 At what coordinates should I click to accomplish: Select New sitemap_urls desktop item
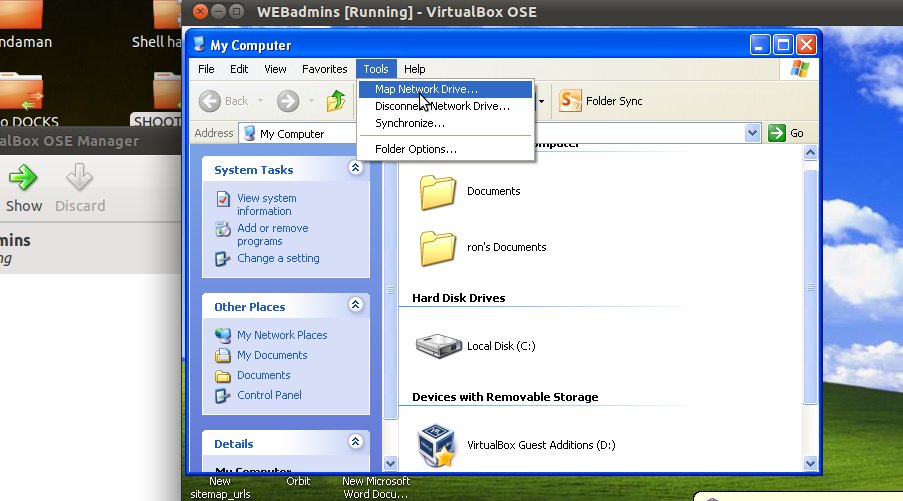point(220,487)
